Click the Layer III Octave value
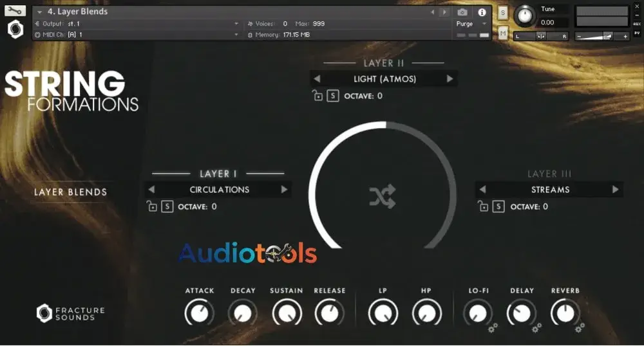Viewport: 644px width, 346px height. [x=545, y=206]
